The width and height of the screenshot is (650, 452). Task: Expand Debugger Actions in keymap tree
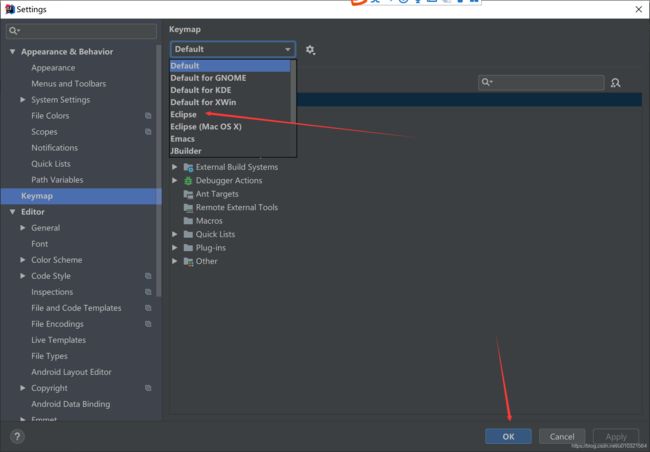[x=175, y=180]
